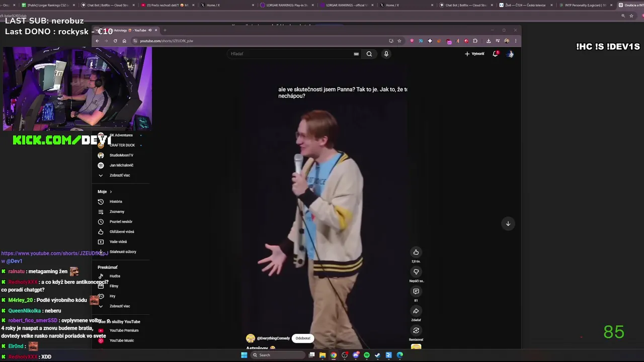
Task: Go forward in browser history
Action: pyautogui.click(x=106, y=41)
